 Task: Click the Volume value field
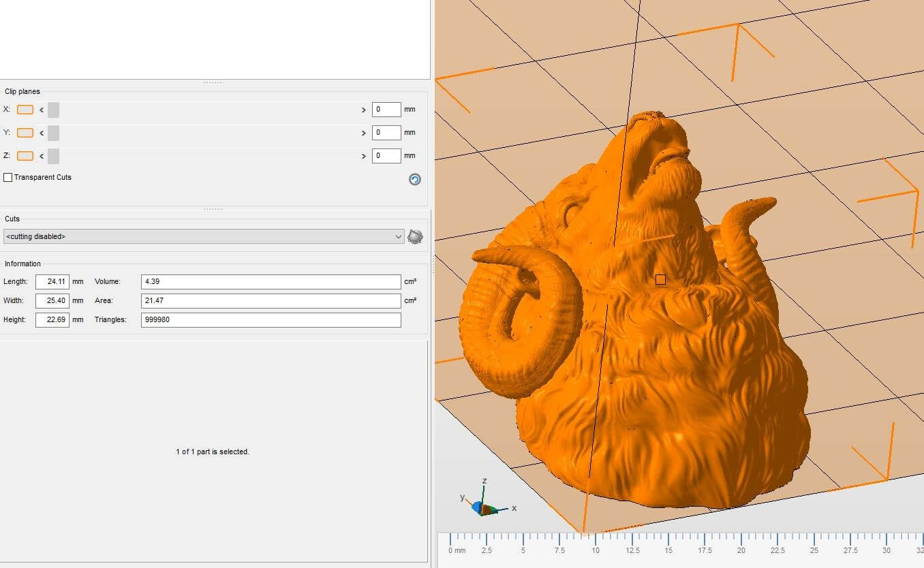[x=271, y=282]
